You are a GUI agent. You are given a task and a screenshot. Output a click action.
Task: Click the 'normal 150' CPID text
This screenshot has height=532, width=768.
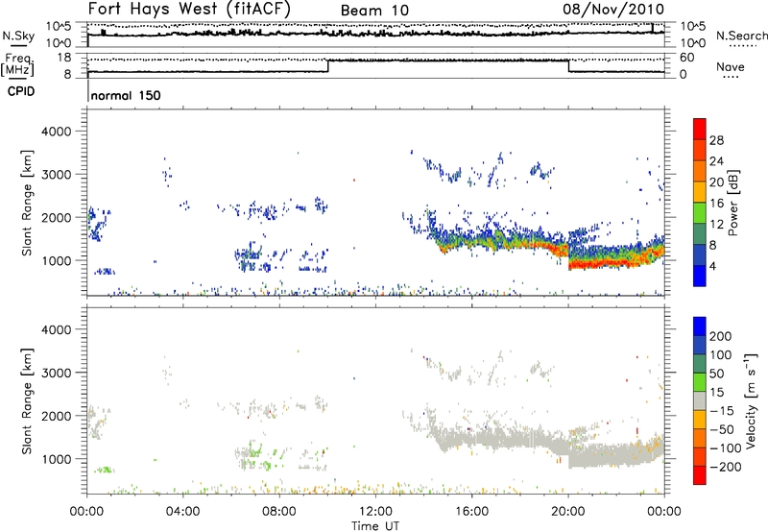[x=126, y=95]
